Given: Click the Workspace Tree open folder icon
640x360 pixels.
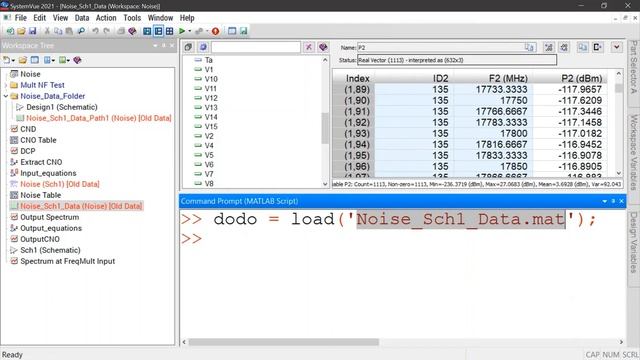Looking at the screenshot, I should (x=23, y=60).
